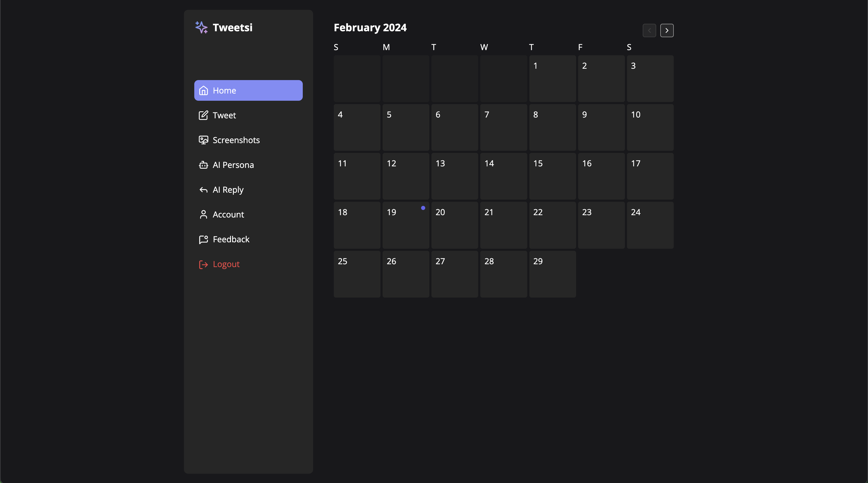Viewport: 868px width, 483px height.
Task: Click the Feedback speech bubble icon
Action: pos(203,239)
